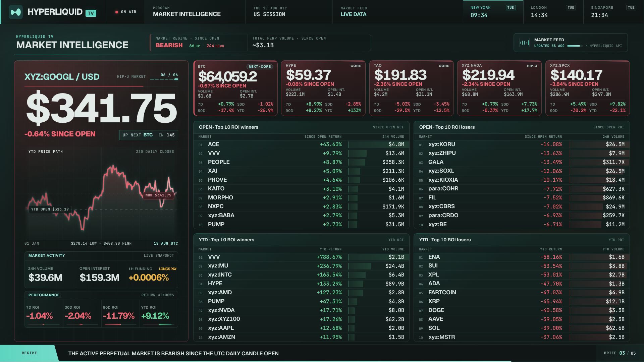Select xyz:KORU in open losers
The width and height of the screenshot is (644, 362).
tap(522, 144)
